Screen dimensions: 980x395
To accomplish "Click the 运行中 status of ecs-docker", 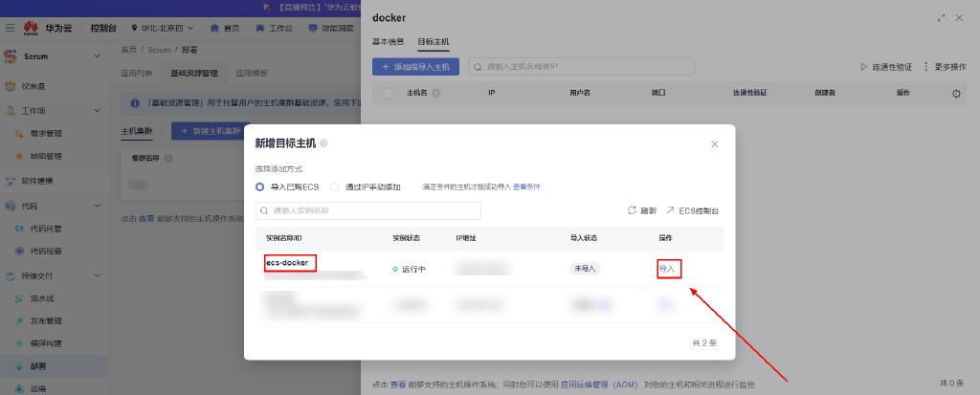I will (x=410, y=270).
